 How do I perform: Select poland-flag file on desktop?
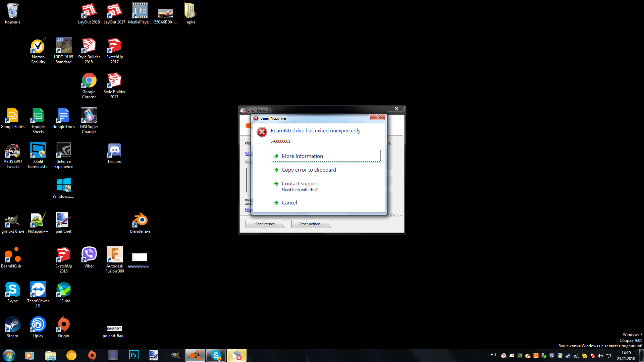click(x=114, y=332)
